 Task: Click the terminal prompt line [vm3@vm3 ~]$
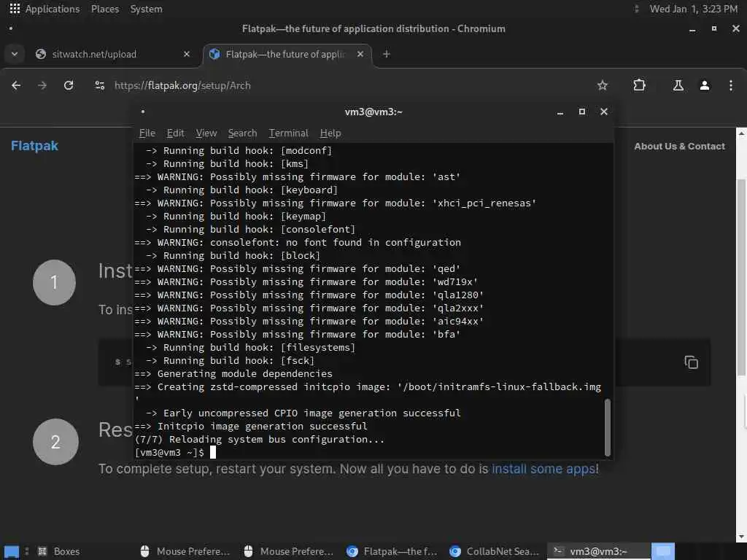169,452
